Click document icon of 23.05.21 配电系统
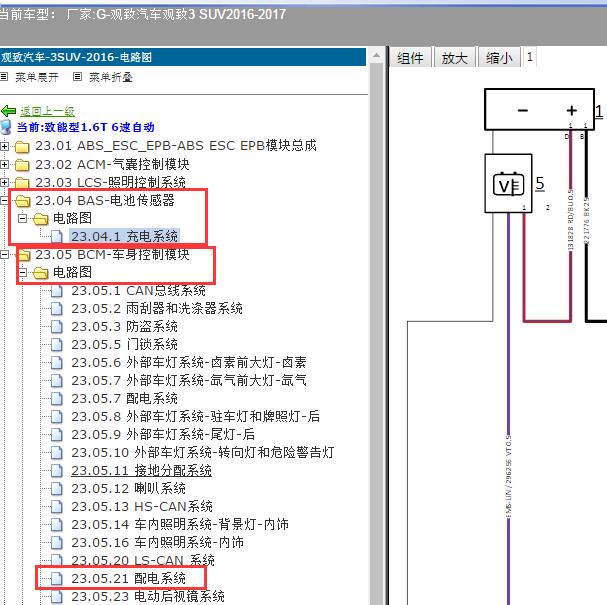The height and width of the screenshot is (605, 607). click(57, 579)
